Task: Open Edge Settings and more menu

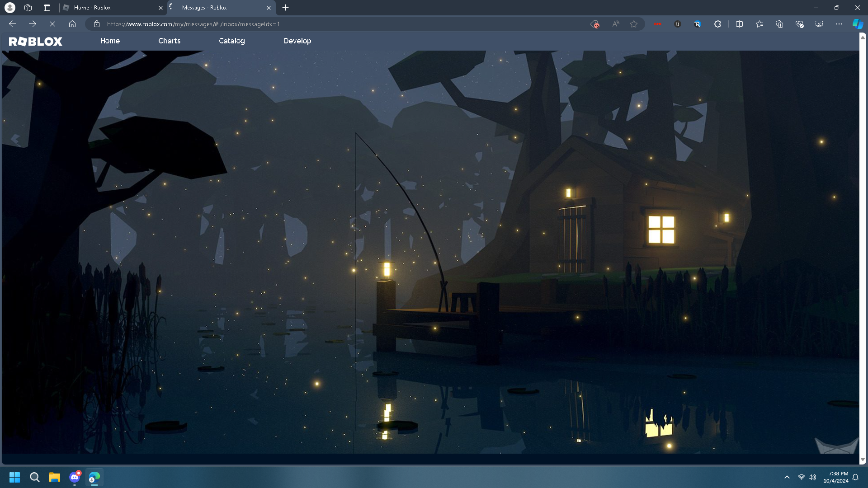Action: point(839,24)
